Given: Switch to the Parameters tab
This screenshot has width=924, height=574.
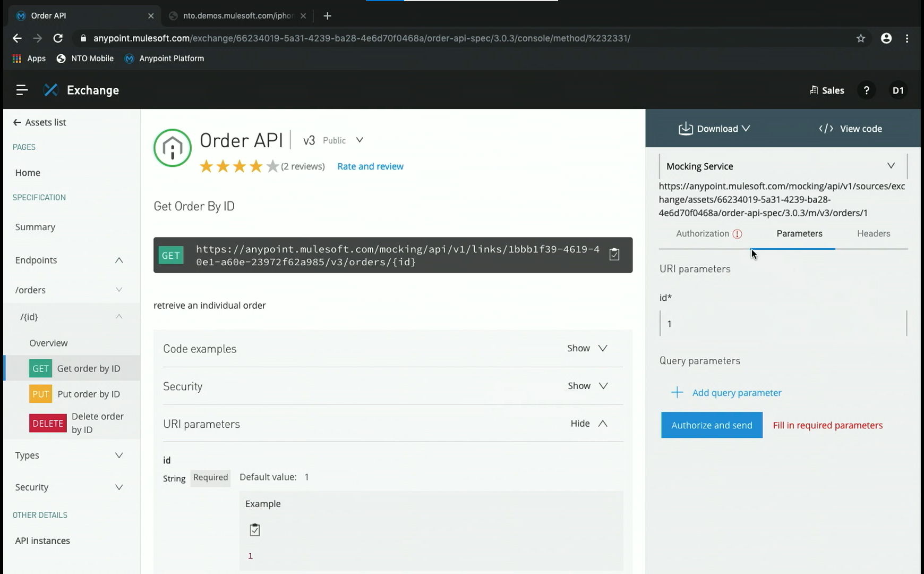Looking at the screenshot, I should coord(799,234).
